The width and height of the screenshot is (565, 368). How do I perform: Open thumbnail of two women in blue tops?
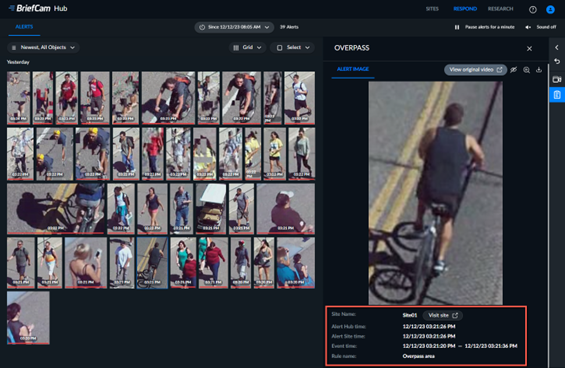295,263
